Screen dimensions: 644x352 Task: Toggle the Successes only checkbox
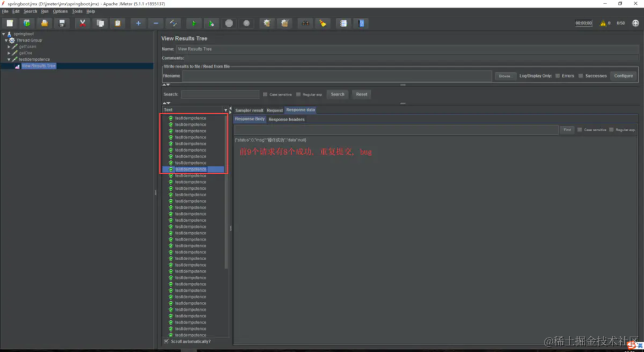[x=581, y=76]
